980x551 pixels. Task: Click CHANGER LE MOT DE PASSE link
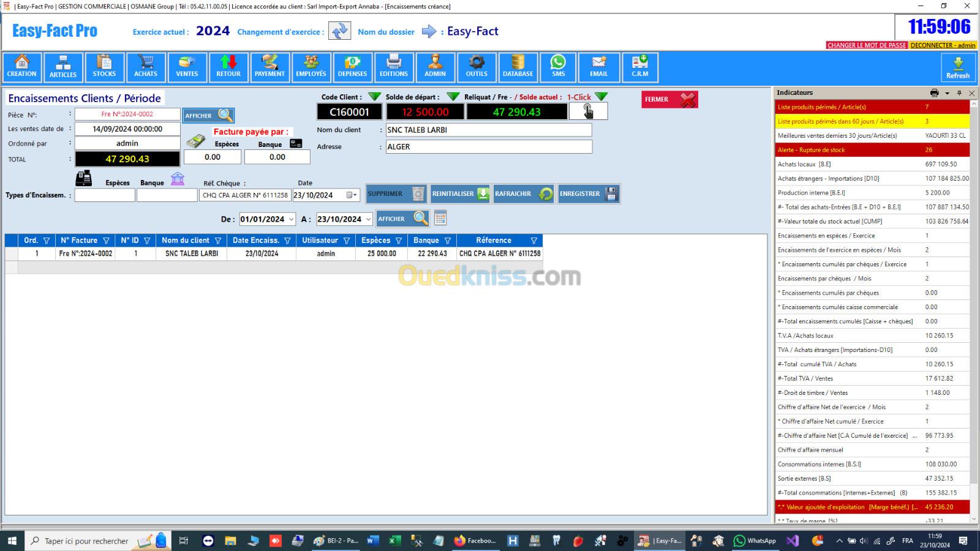click(x=866, y=45)
